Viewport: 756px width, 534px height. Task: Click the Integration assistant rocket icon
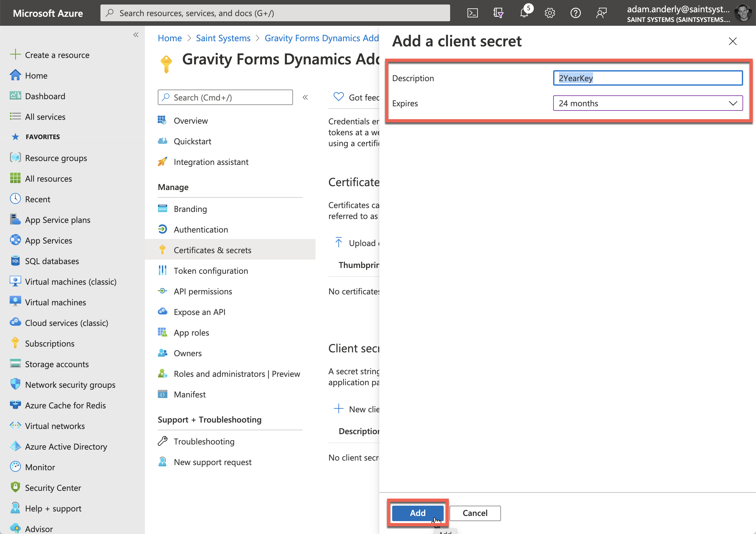point(163,162)
